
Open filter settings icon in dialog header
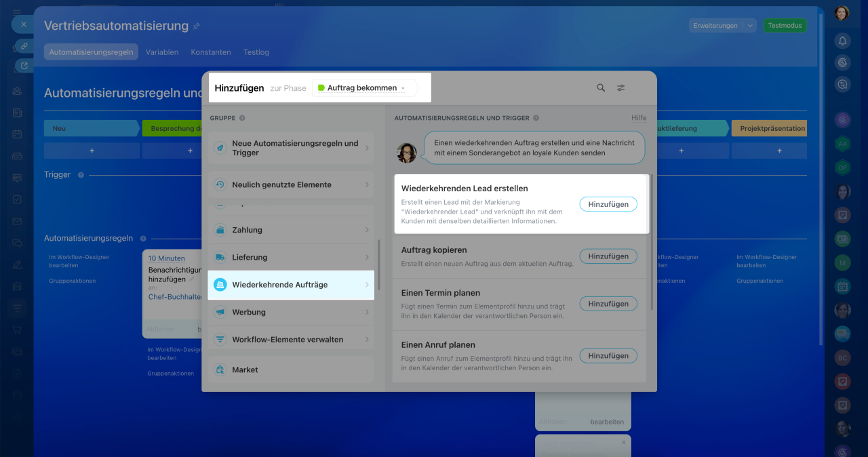[x=620, y=87]
